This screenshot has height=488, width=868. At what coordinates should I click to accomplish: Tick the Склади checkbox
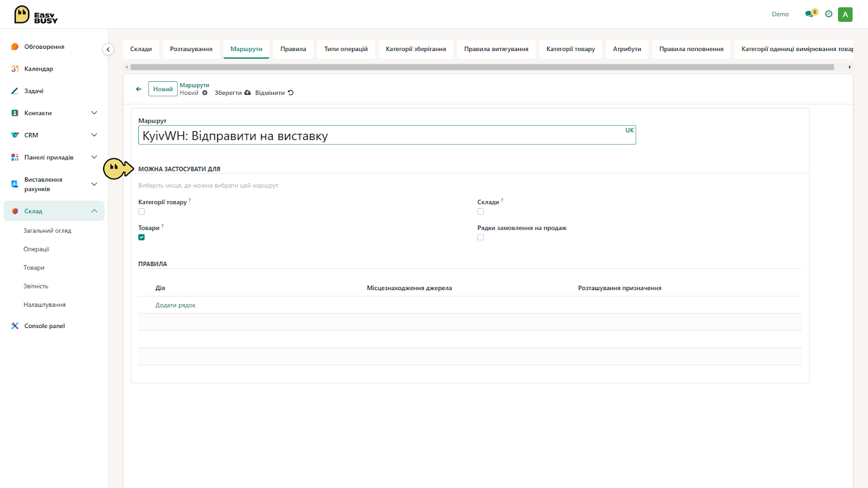point(481,211)
